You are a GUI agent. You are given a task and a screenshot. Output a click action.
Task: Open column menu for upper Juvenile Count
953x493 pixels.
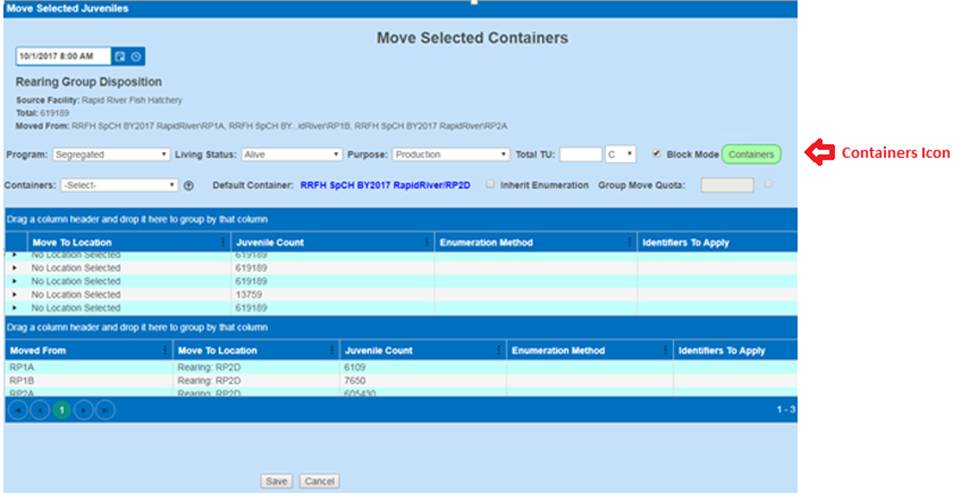(x=428, y=242)
